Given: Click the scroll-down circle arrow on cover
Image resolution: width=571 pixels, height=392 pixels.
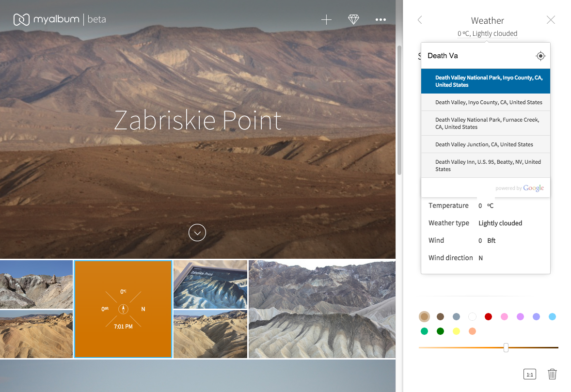Looking at the screenshot, I should (x=197, y=233).
